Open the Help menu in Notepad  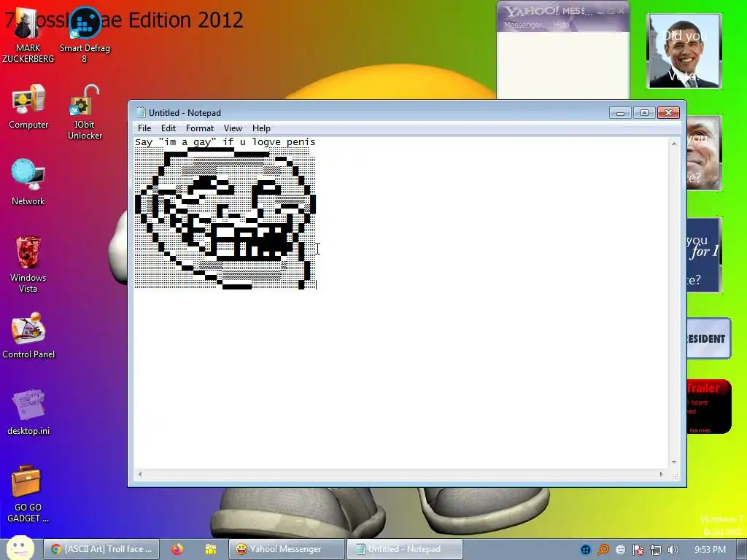(x=261, y=128)
